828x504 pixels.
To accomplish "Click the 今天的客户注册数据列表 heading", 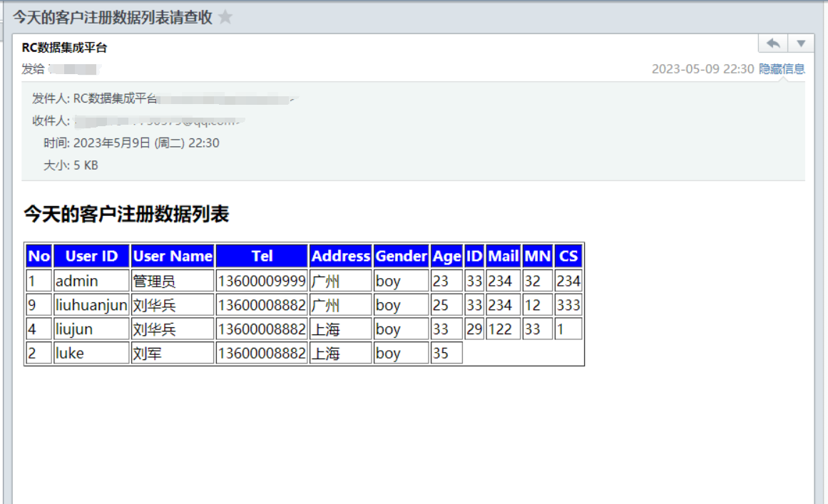I will (126, 214).
